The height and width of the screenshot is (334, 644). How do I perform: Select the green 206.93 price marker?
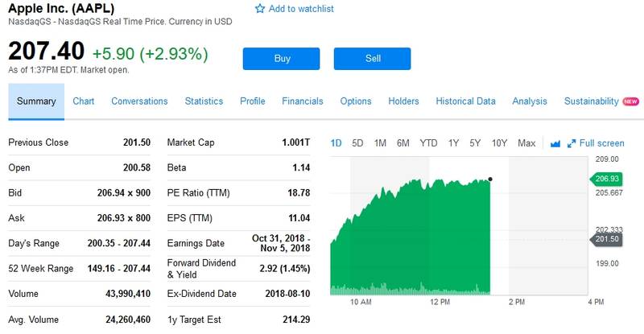tap(606, 179)
